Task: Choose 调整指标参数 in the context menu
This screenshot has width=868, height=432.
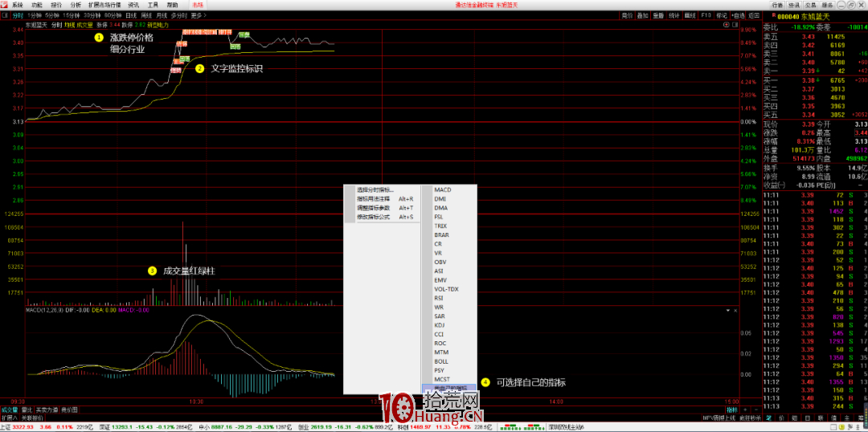Action: tap(373, 207)
